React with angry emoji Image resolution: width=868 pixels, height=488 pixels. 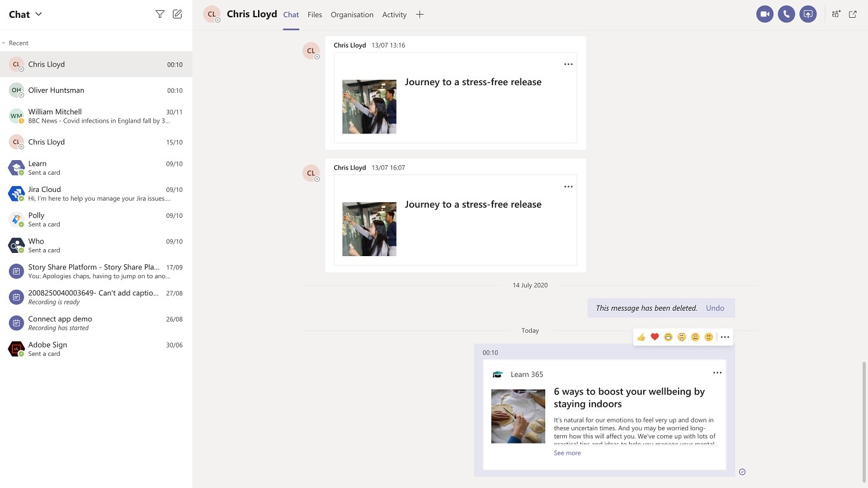[x=709, y=337]
